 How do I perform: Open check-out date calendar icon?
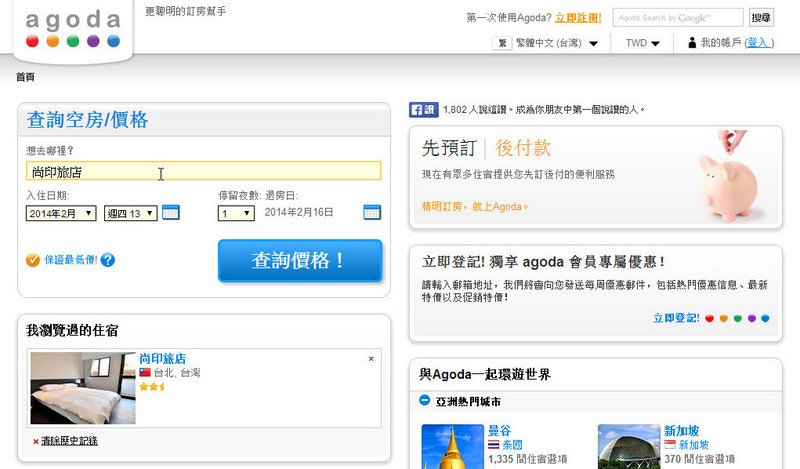[x=372, y=212]
